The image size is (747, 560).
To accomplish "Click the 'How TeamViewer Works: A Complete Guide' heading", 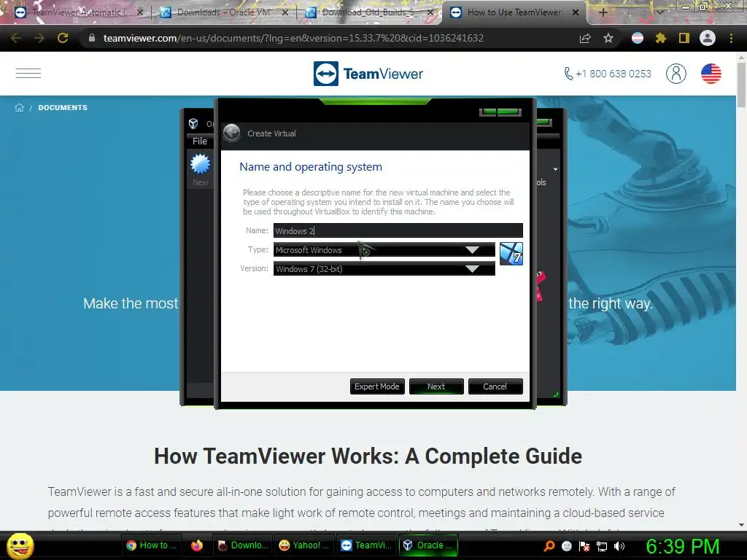I will [x=368, y=456].
